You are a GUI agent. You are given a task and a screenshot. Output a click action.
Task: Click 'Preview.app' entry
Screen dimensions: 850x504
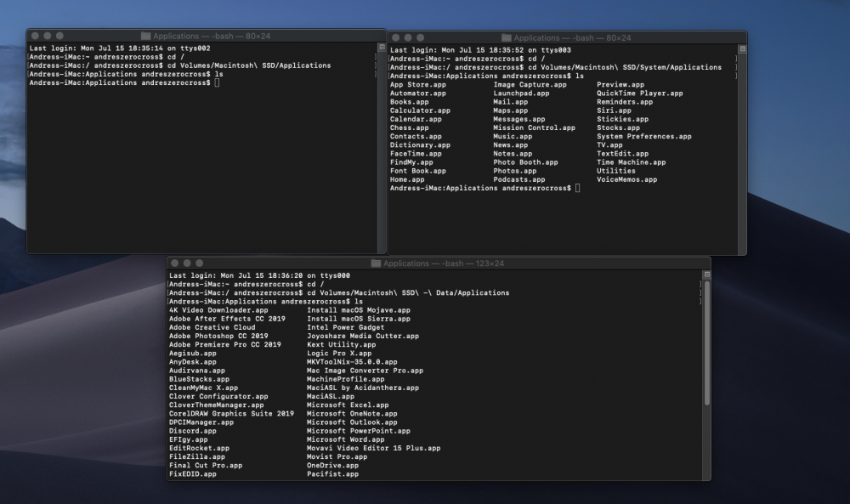[x=620, y=84]
